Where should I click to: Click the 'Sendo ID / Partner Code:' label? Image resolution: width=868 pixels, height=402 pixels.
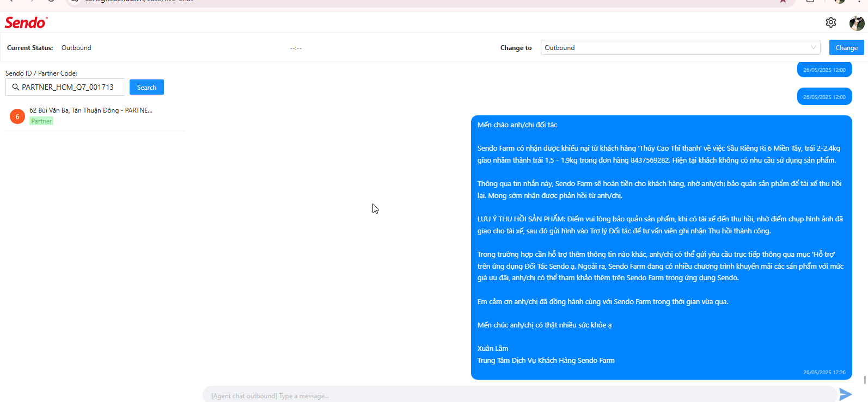[41, 73]
